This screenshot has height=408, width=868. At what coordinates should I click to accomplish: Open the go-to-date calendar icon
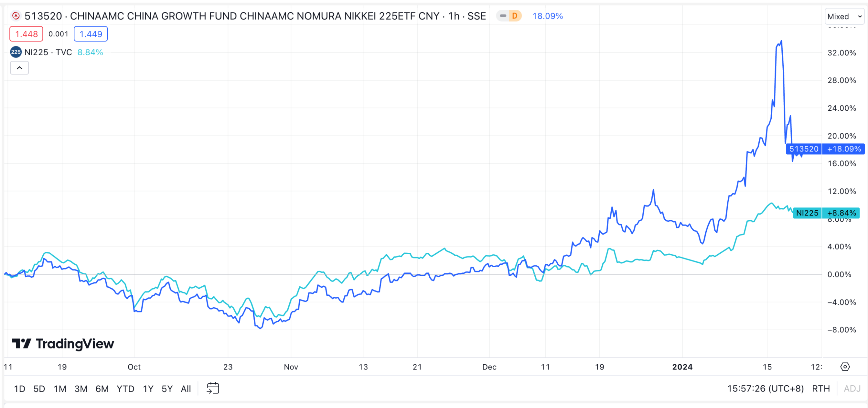pyautogui.click(x=213, y=388)
